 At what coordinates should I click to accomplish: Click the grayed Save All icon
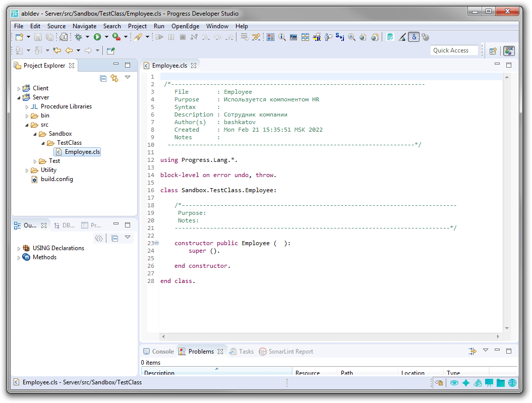click(x=49, y=37)
